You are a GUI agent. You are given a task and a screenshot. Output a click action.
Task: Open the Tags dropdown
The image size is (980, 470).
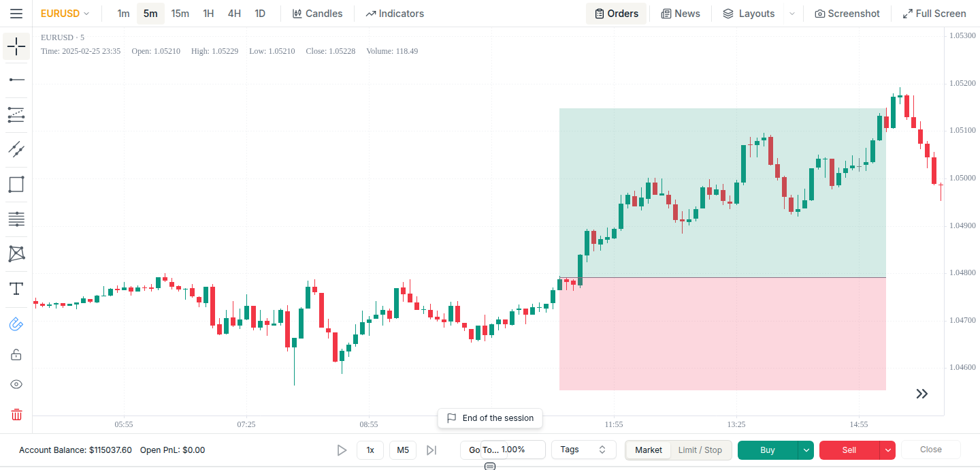coord(583,450)
